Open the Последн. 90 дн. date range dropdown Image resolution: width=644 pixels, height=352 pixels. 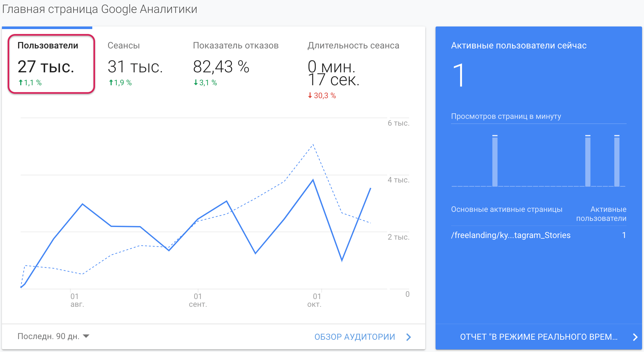[48, 336]
